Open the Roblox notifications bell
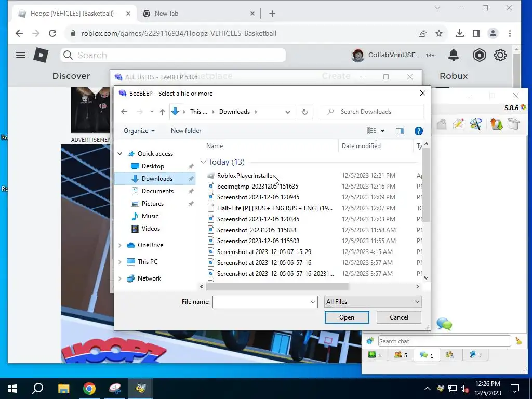Viewport: 532px width, 399px height. click(453, 55)
